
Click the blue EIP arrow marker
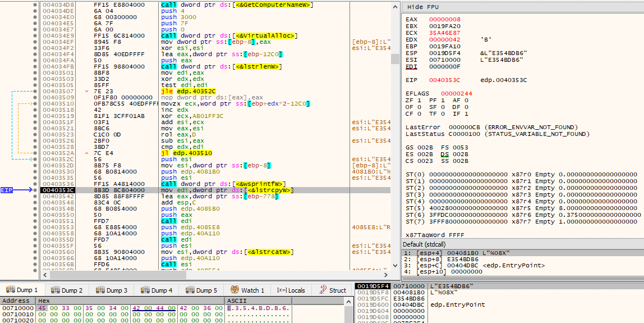pyautogui.click(x=16, y=190)
